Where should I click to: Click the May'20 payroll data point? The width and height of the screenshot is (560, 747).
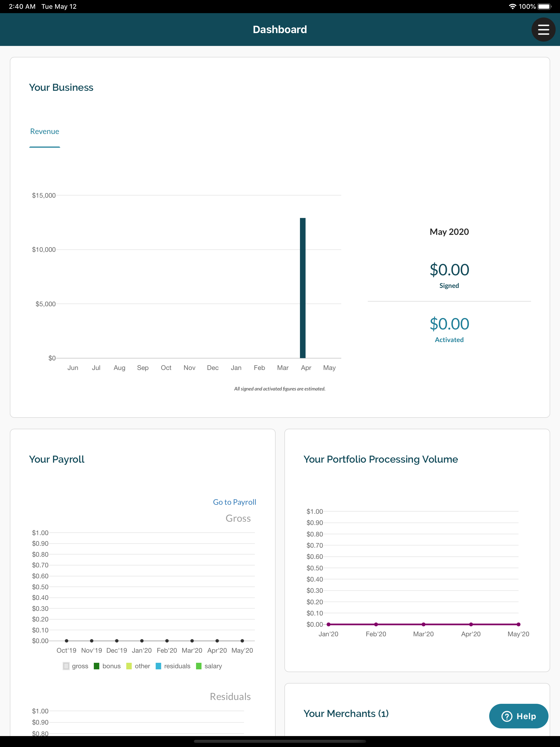click(242, 641)
